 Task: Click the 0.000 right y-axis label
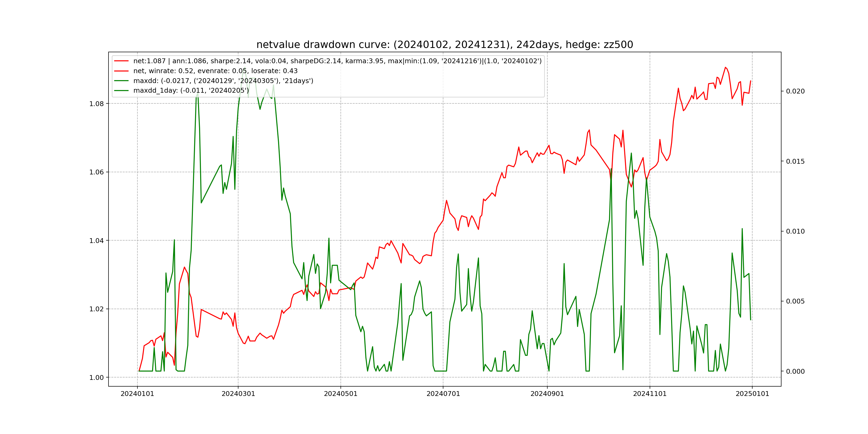coord(795,371)
